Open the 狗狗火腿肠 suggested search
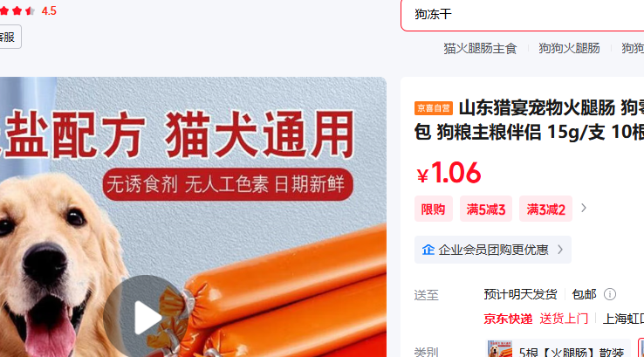Viewport: 644px width, 357px height. [x=569, y=49]
